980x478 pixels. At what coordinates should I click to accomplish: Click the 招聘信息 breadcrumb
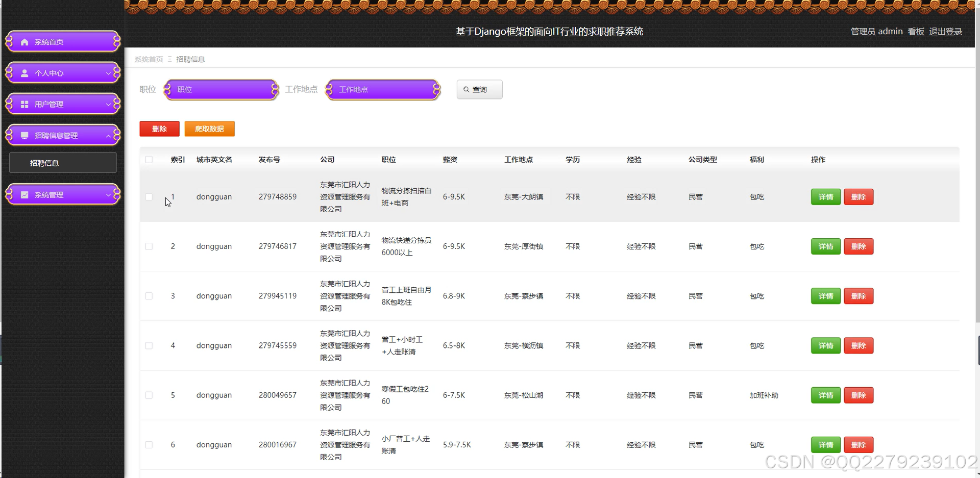[x=190, y=59]
